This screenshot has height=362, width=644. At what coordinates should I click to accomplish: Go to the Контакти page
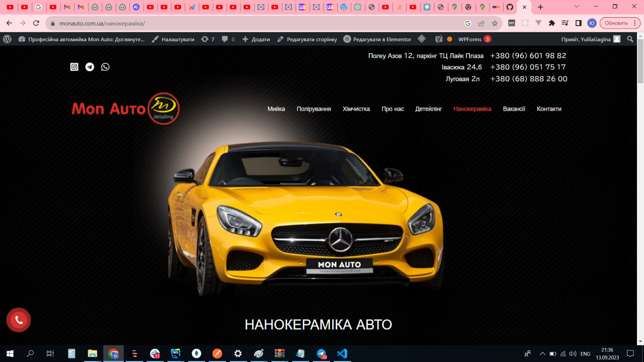549,109
